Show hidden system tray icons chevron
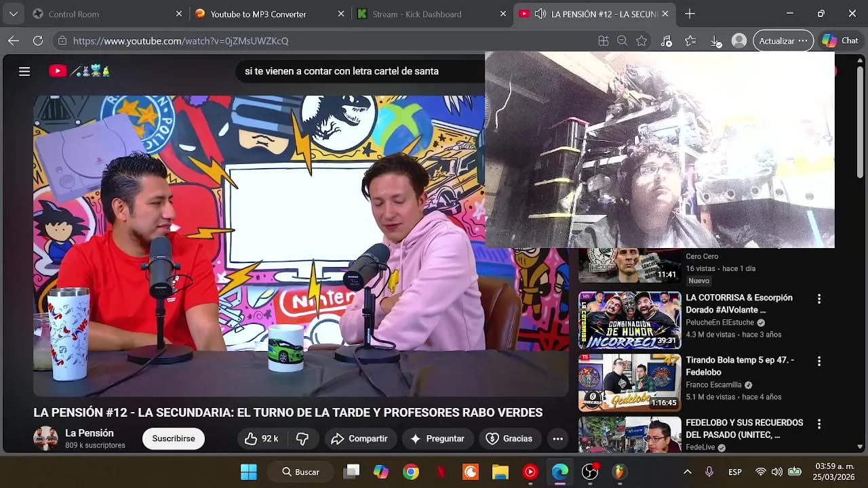The height and width of the screenshot is (488, 868). coord(687,472)
